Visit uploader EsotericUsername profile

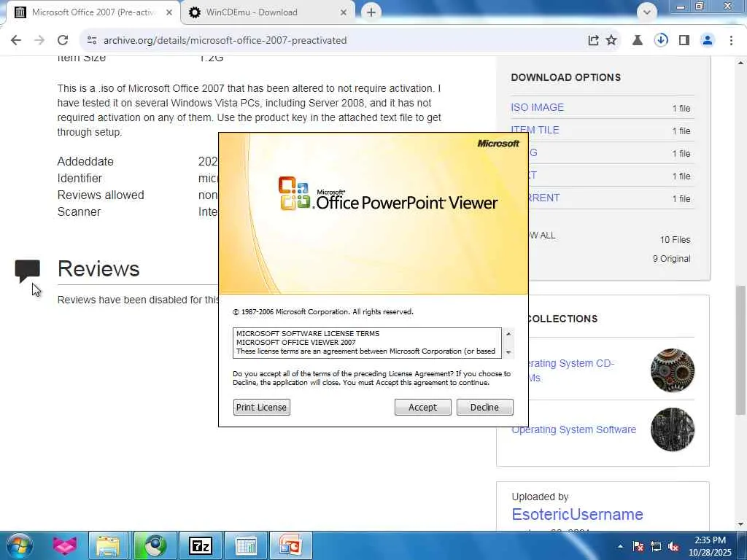pyautogui.click(x=577, y=514)
